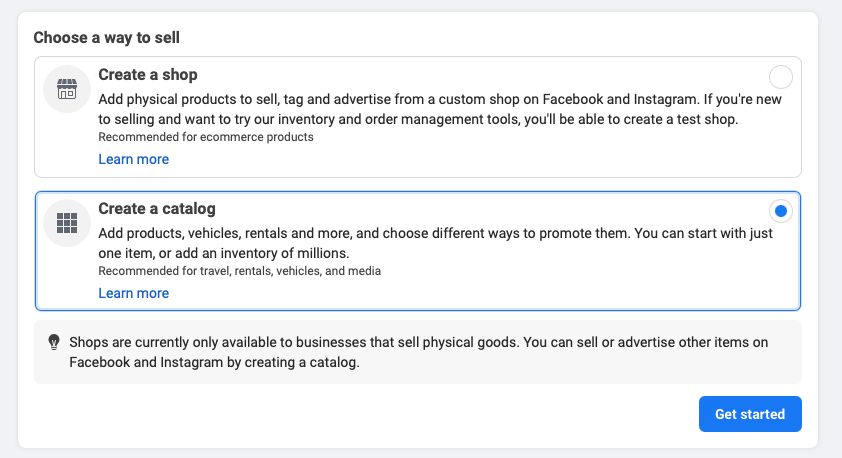Open Learn more under Create a shop
This screenshot has width=842, height=458.
pos(133,159)
